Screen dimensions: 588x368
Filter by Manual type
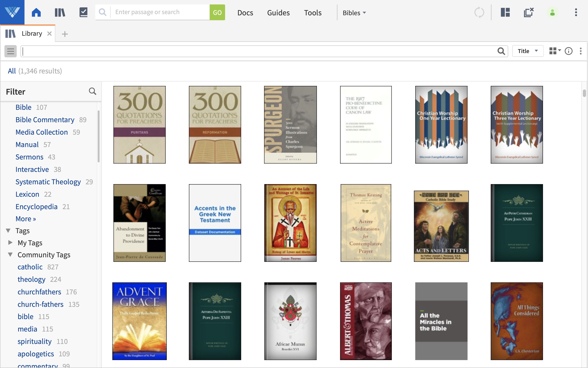pyautogui.click(x=27, y=144)
